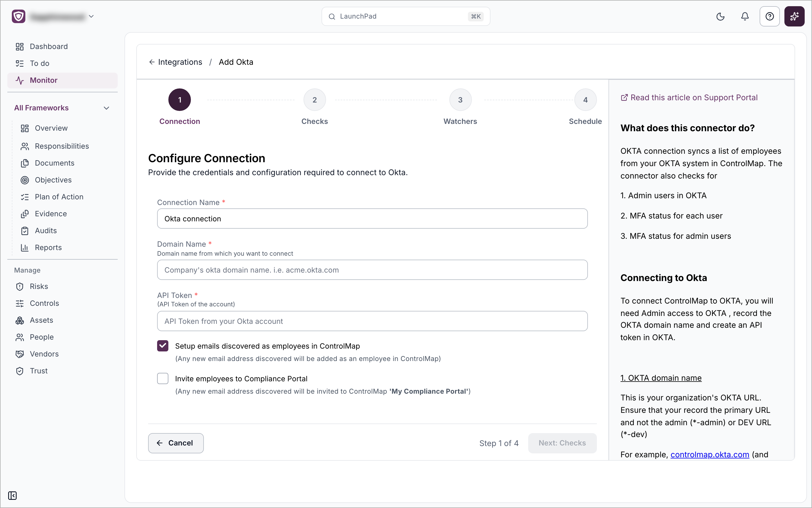The height and width of the screenshot is (508, 812).
Task: Select Monitor in the sidebar
Action: 63,80
